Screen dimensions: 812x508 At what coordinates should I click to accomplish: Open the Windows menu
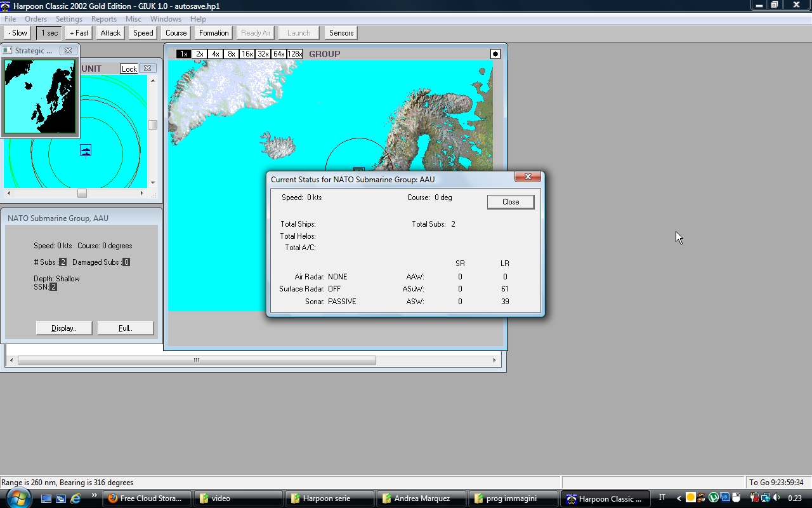[166, 19]
